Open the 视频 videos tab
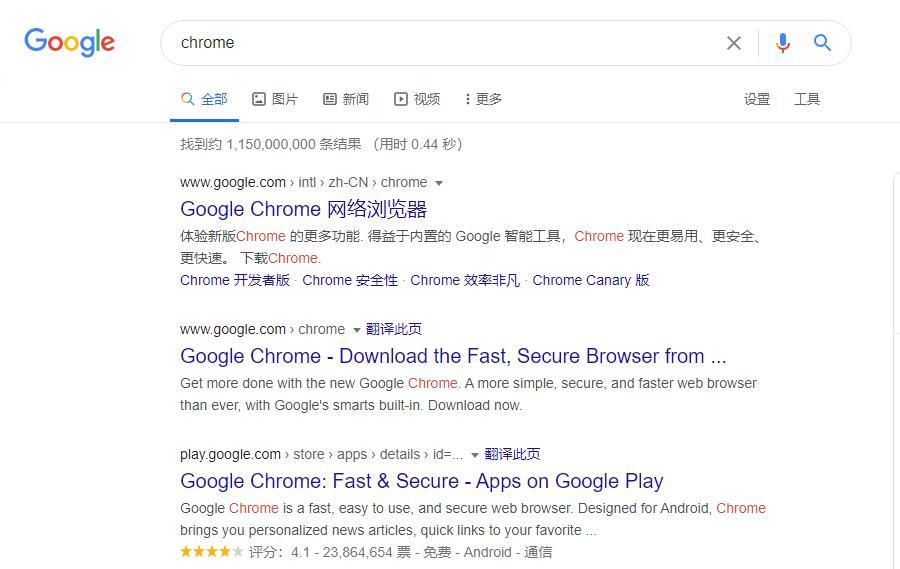This screenshot has width=900, height=569. pos(417,99)
